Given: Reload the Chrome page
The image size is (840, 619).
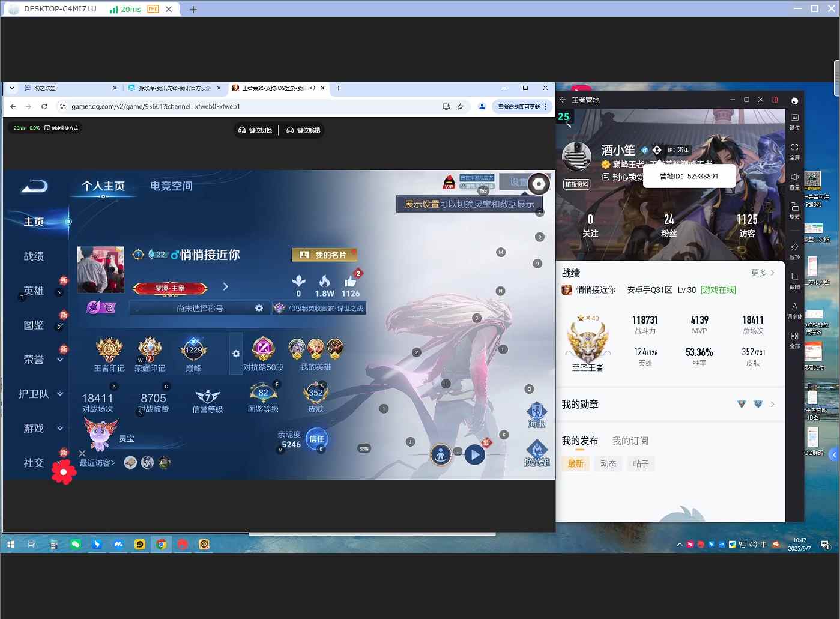Looking at the screenshot, I should point(44,106).
